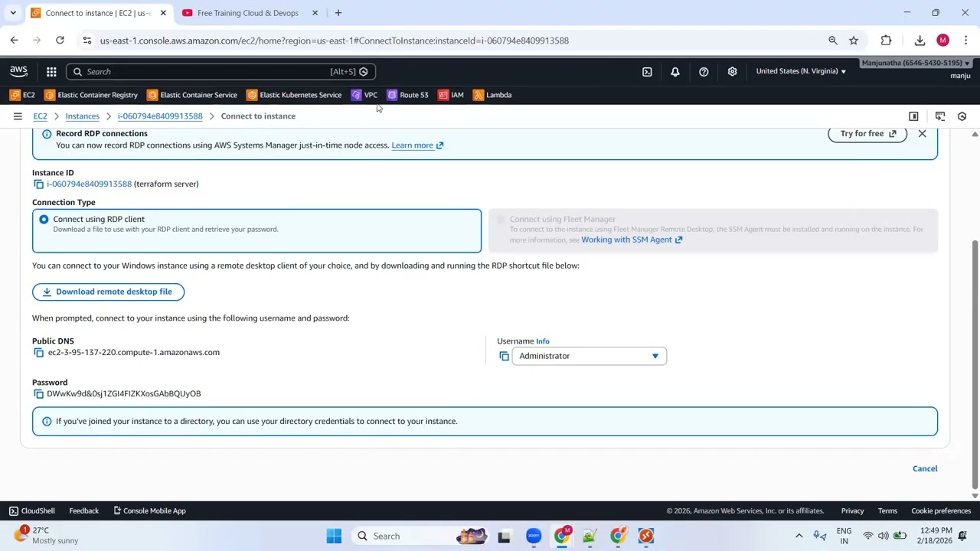Open CloudShell in the footer
The height and width of the screenshot is (551, 980).
pos(32,511)
